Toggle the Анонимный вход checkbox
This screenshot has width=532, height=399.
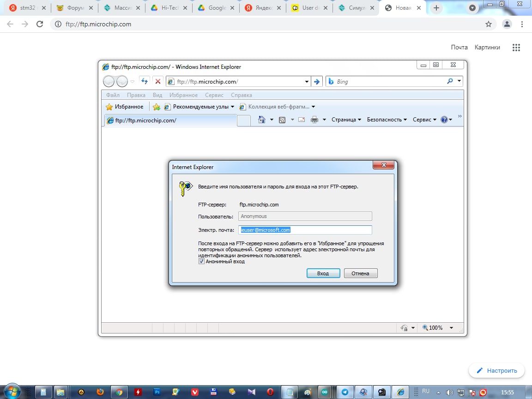click(x=201, y=261)
